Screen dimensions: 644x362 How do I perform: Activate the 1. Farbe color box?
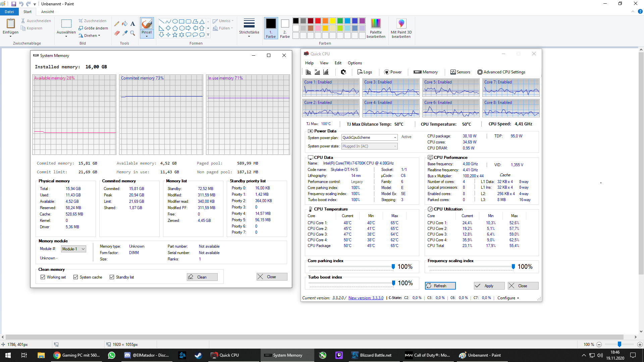pyautogui.click(x=271, y=28)
